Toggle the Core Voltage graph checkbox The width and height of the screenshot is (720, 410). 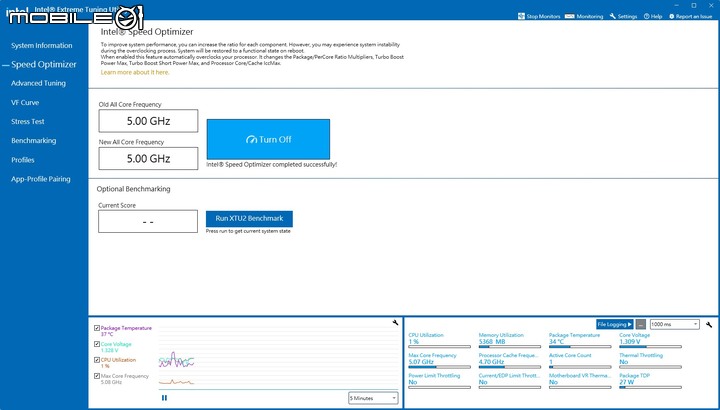click(x=97, y=344)
